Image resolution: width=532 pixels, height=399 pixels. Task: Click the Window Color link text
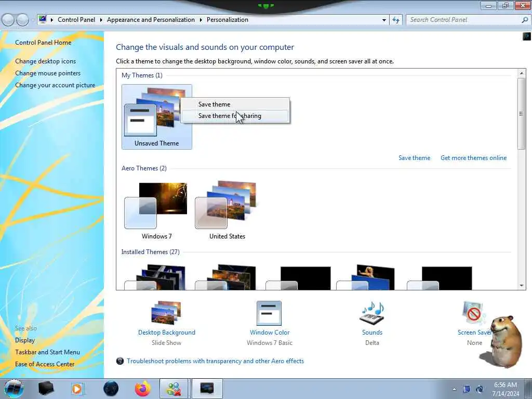click(x=270, y=332)
